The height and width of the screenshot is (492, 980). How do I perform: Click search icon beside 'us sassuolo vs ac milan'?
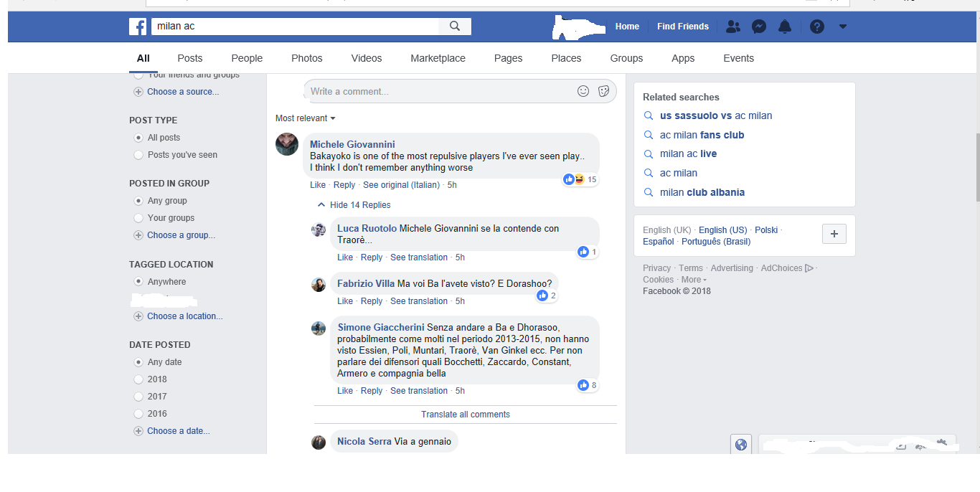pyautogui.click(x=649, y=115)
